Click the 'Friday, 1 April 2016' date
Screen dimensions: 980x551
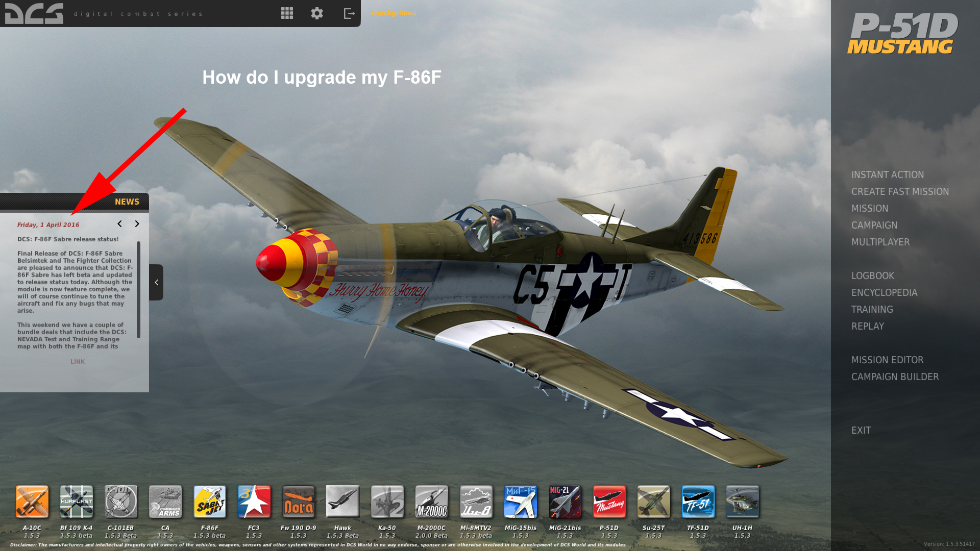(48, 225)
